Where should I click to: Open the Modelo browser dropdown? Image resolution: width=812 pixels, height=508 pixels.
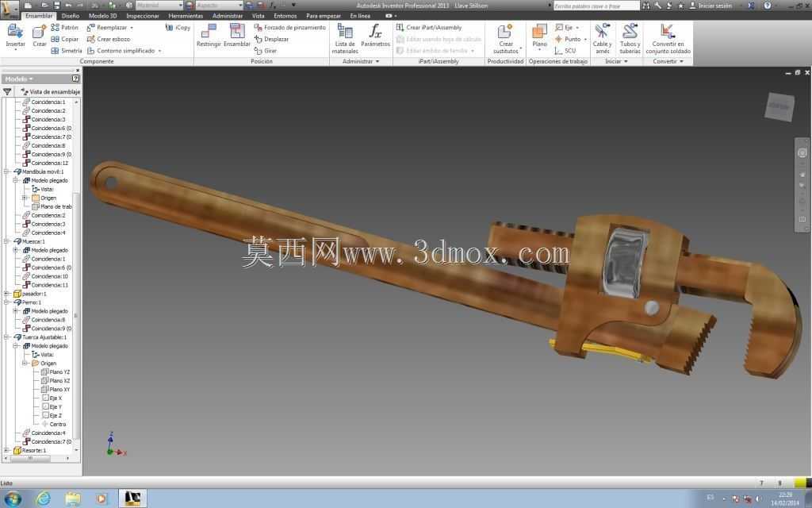click(x=19, y=79)
